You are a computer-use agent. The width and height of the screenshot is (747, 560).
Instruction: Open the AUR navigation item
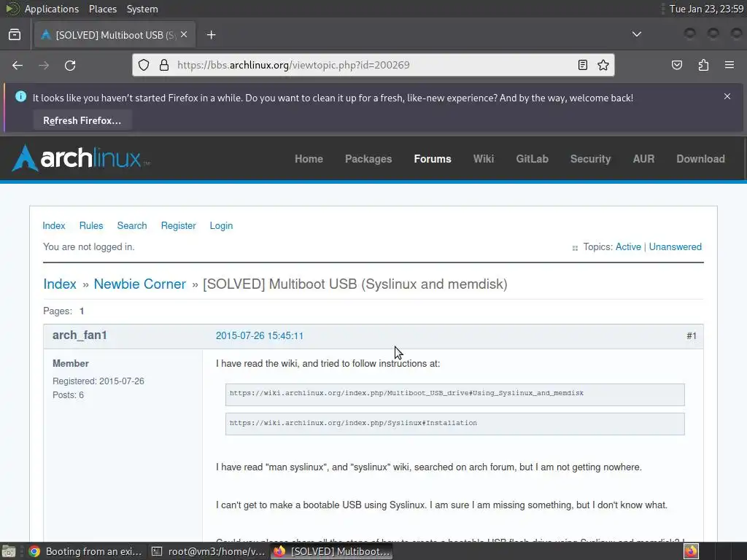(x=643, y=159)
